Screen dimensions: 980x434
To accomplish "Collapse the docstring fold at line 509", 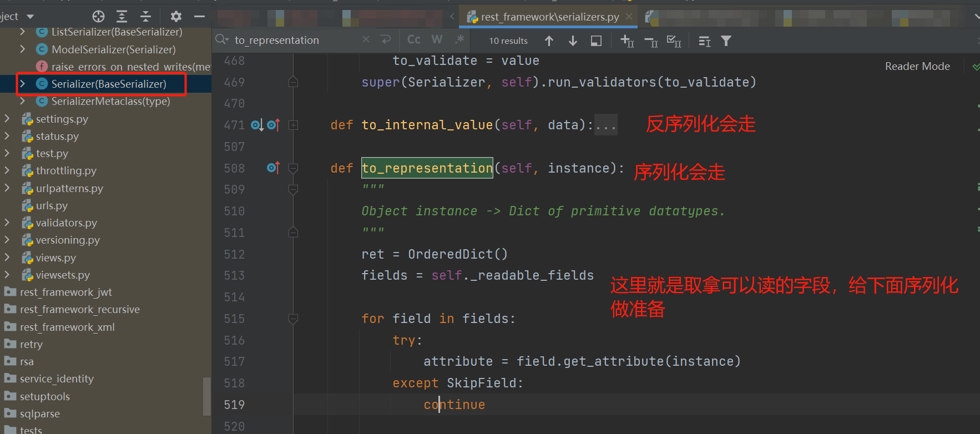I will [x=294, y=189].
